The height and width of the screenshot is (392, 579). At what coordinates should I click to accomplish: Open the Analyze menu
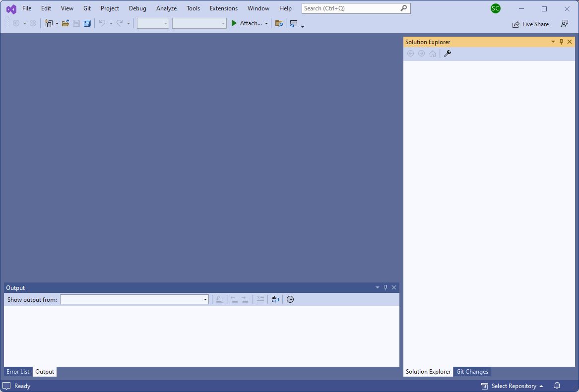click(x=167, y=8)
